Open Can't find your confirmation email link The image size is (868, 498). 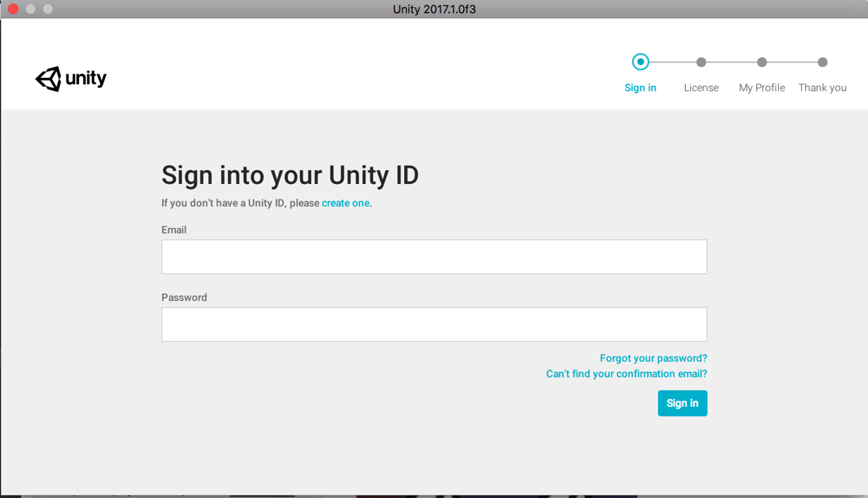[627, 374]
